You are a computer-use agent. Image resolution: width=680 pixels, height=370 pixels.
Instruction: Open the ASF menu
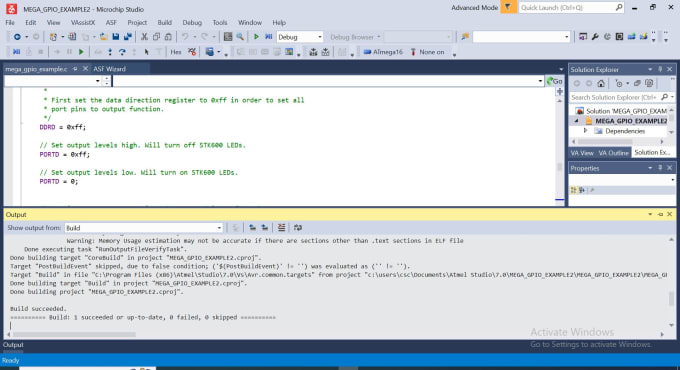click(x=111, y=23)
